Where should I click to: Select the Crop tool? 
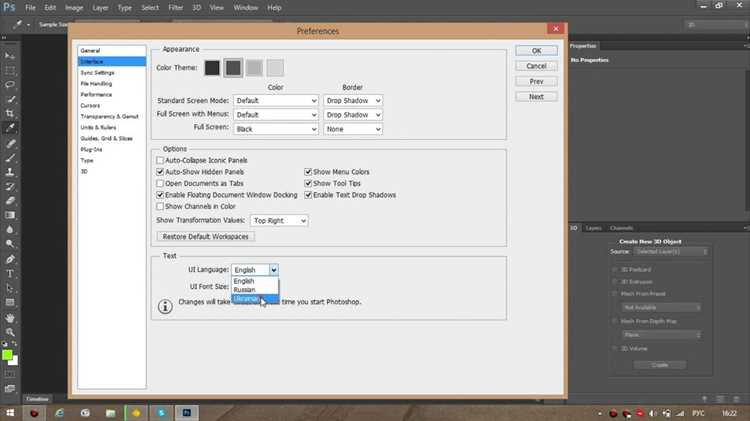click(10, 113)
